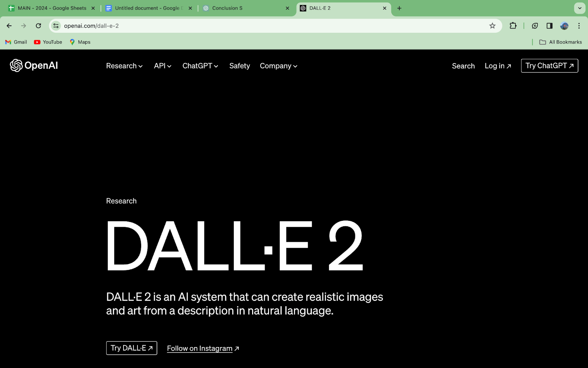Reload the page with the refresh icon

pos(38,26)
